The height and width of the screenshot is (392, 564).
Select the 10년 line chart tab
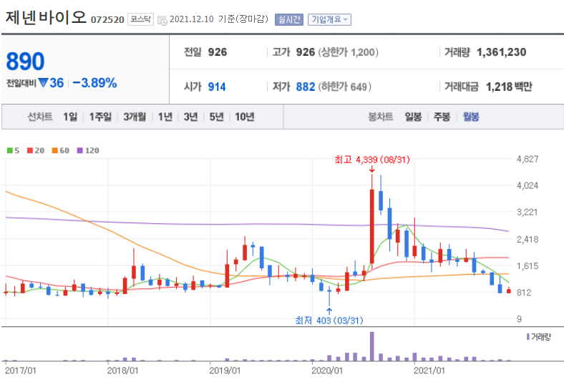pyautogui.click(x=245, y=117)
